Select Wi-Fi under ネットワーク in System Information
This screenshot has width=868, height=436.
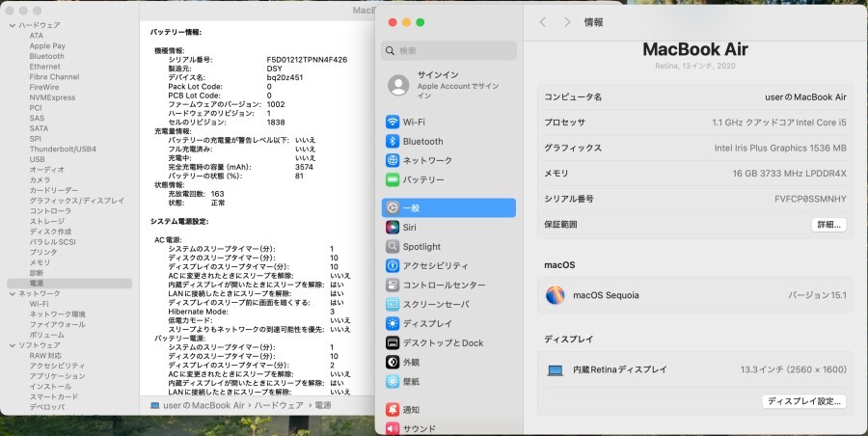[39, 304]
